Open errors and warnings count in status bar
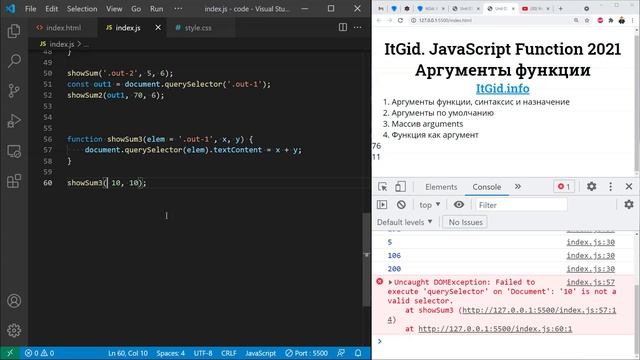Image resolution: width=640 pixels, height=360 pixels. click(x=39, y=353)
